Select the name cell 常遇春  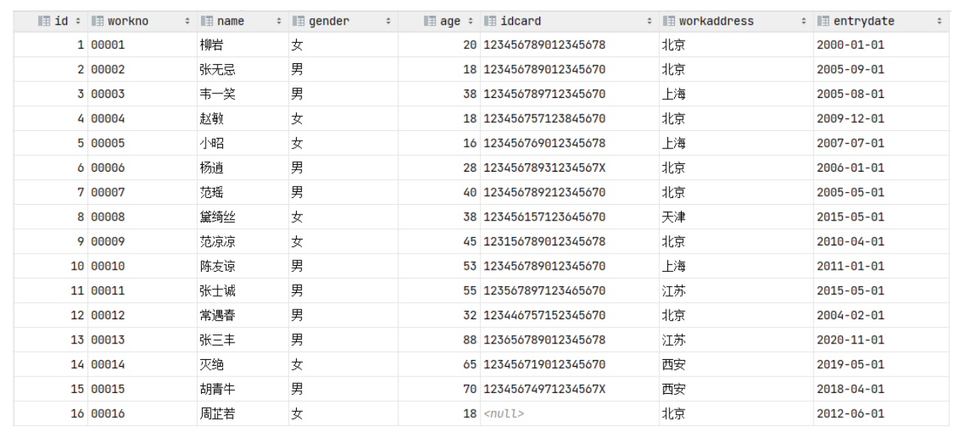243,315
